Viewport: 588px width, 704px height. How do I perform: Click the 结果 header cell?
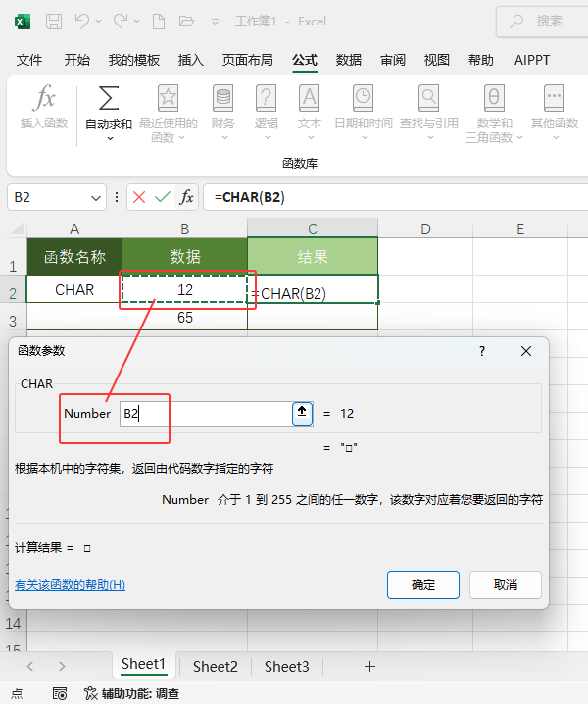click(313, 256)
